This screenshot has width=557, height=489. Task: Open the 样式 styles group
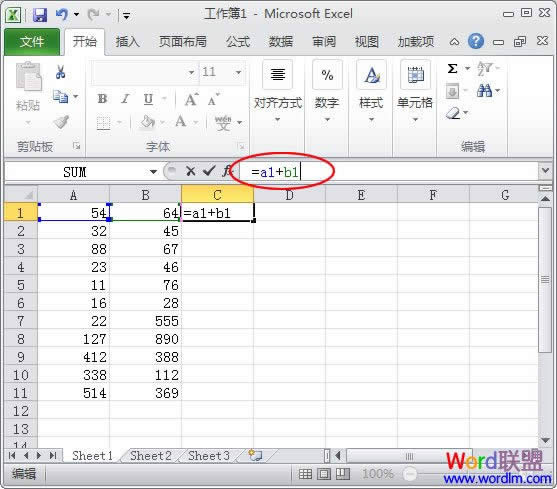371,91
